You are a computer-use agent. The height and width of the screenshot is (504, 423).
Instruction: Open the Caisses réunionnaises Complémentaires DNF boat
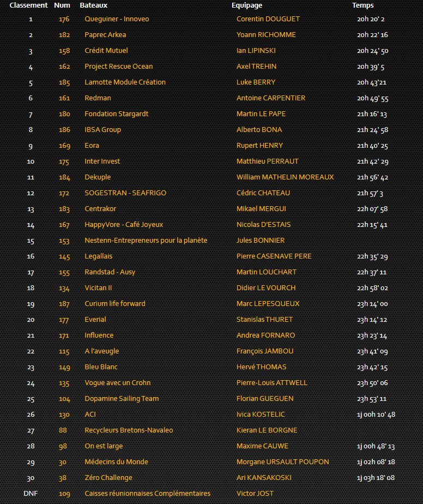(x=147, y=494)
